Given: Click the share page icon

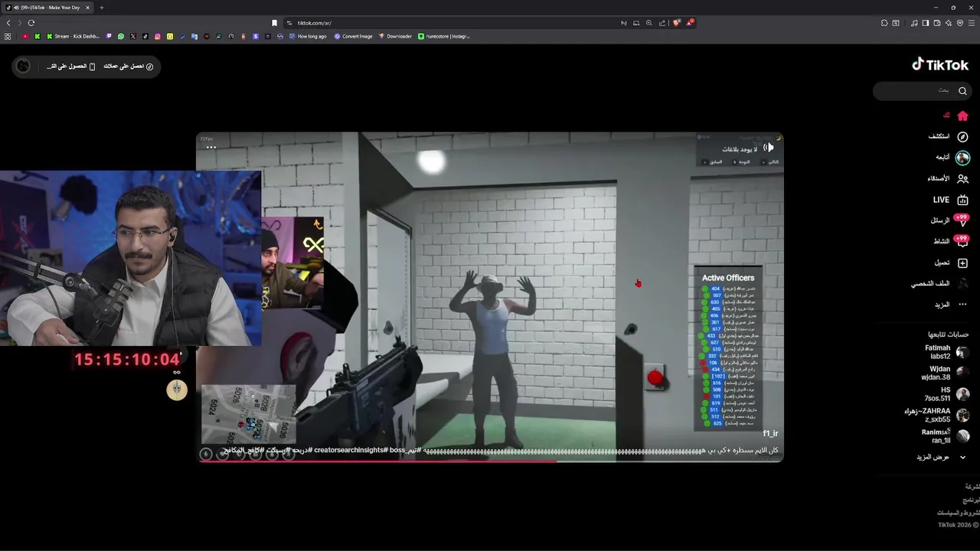Looking at the screenshot, I should [662, 23].
